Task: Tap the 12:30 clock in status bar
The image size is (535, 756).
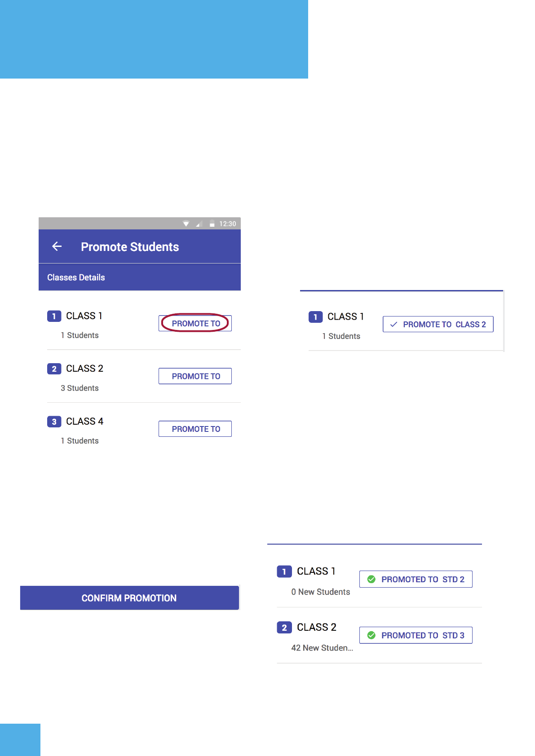Action: coord(227,224)
